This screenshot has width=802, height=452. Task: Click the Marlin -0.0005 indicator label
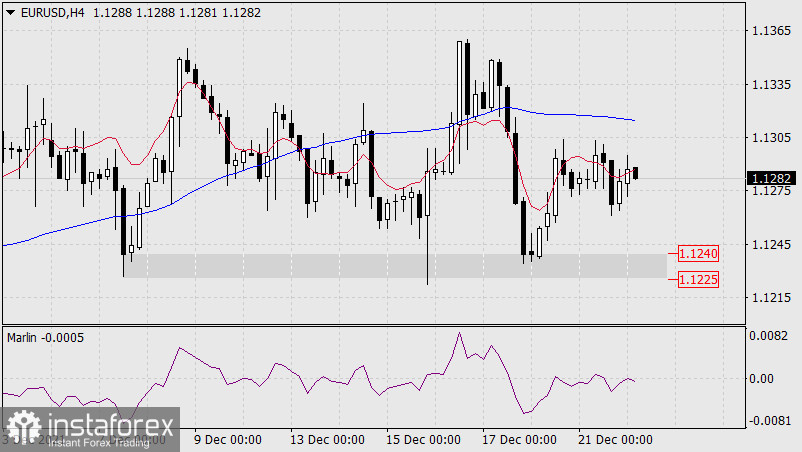pos(45,337)
